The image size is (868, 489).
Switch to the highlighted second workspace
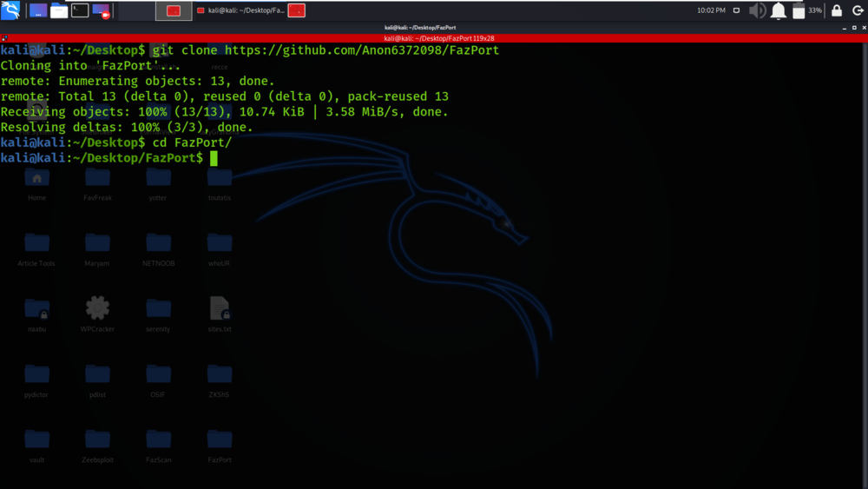pos(174,10)
